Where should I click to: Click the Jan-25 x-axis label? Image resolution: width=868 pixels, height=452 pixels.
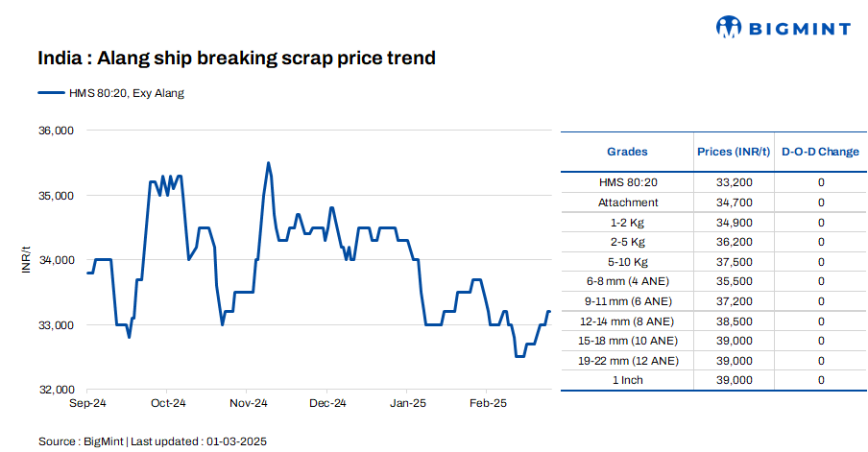[408, 404]
